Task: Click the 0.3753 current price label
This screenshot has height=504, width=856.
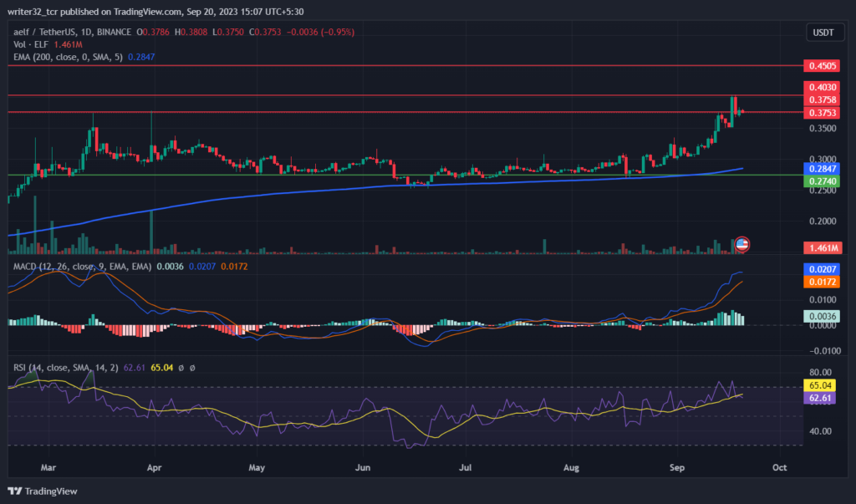Action: [823, 113]
